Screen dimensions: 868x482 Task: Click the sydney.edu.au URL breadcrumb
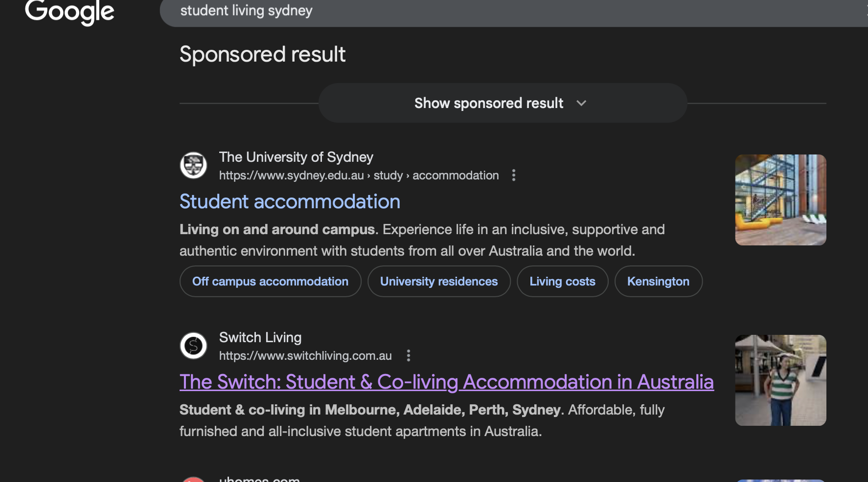(359, 175)
